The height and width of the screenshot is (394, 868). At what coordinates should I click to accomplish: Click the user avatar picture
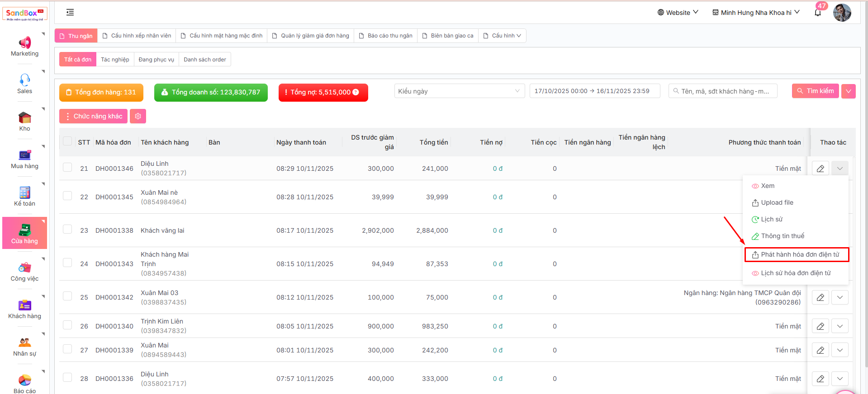842,13
